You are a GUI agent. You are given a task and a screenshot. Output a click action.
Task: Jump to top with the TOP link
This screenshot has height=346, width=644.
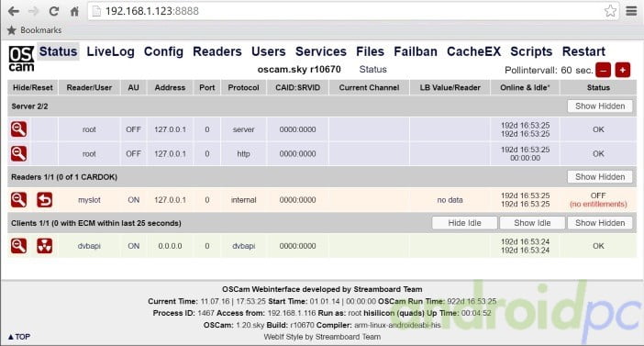(x=19, y=337)
